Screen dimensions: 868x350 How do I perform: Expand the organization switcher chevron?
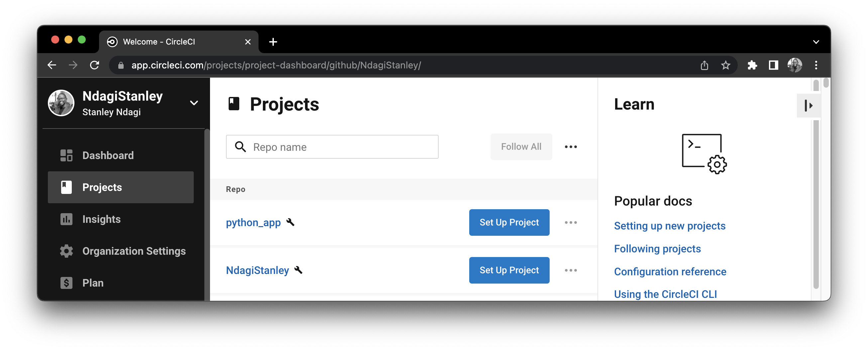pos(194,103)
